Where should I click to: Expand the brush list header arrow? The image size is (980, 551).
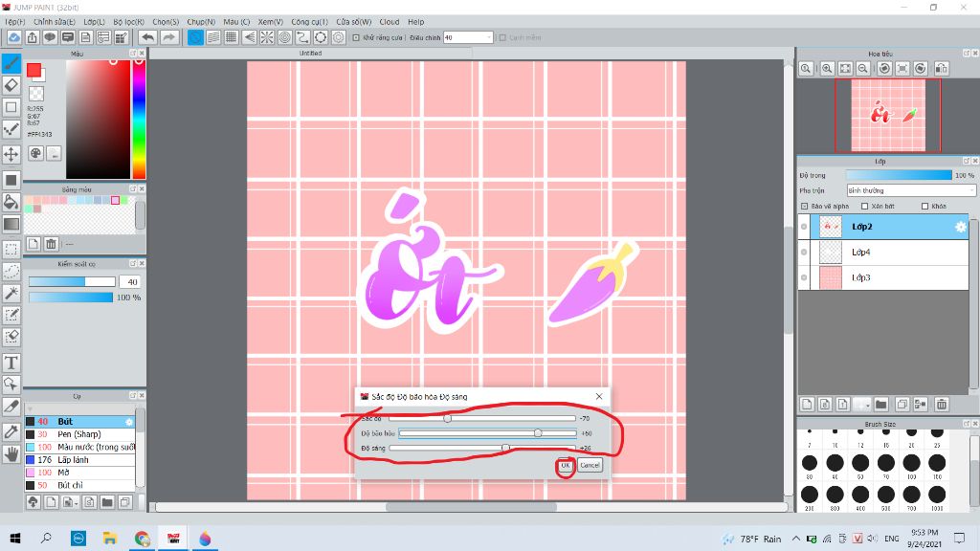30,409
